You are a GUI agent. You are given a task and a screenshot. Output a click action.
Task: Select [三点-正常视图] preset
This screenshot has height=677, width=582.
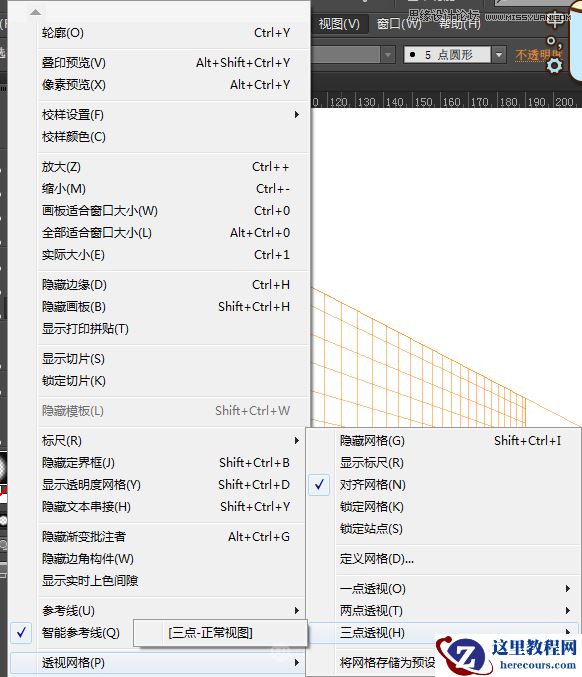220,633
